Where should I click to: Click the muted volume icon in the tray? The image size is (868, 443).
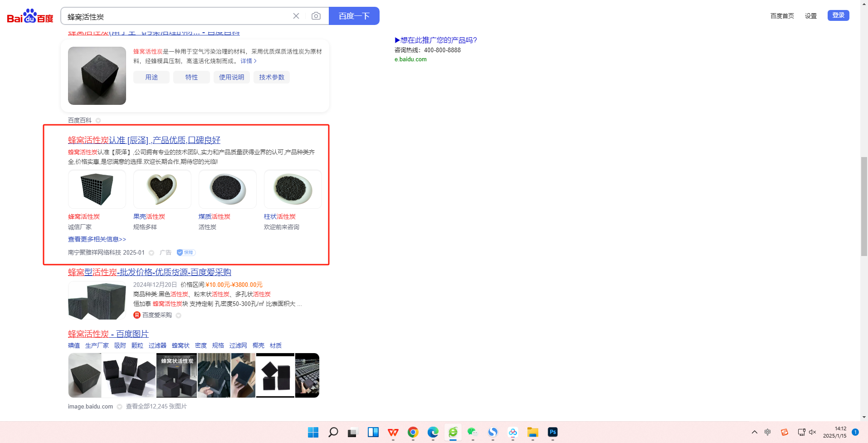point(813,432)
